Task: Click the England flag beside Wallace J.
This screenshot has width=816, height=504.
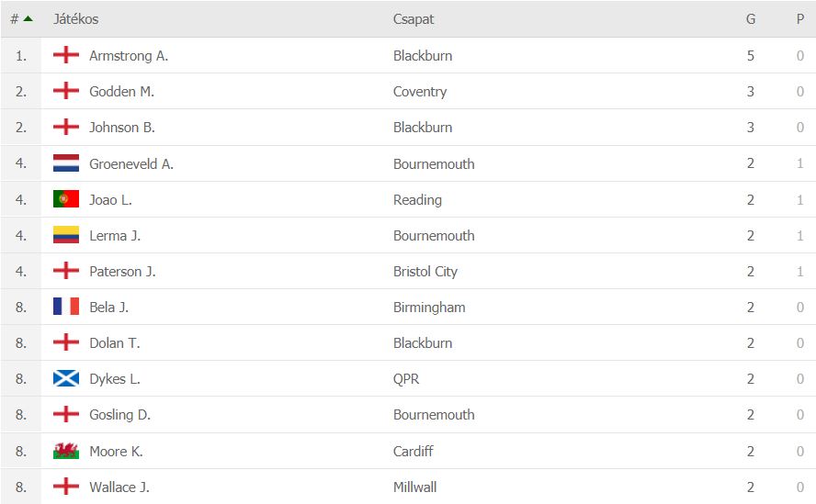Action: [66, 487]
